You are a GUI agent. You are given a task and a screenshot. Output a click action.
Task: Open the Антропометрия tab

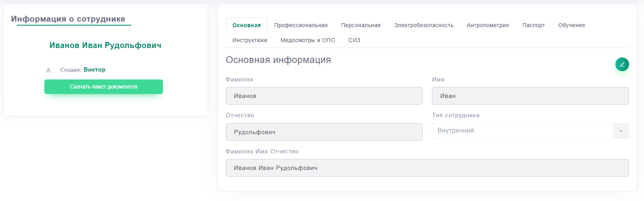click(487, 25)
